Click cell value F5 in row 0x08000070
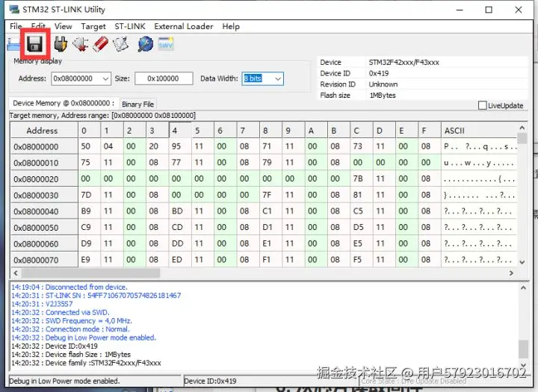Image resolution: width=538 pixels, height=392 pixels. [x=362, y=260]
